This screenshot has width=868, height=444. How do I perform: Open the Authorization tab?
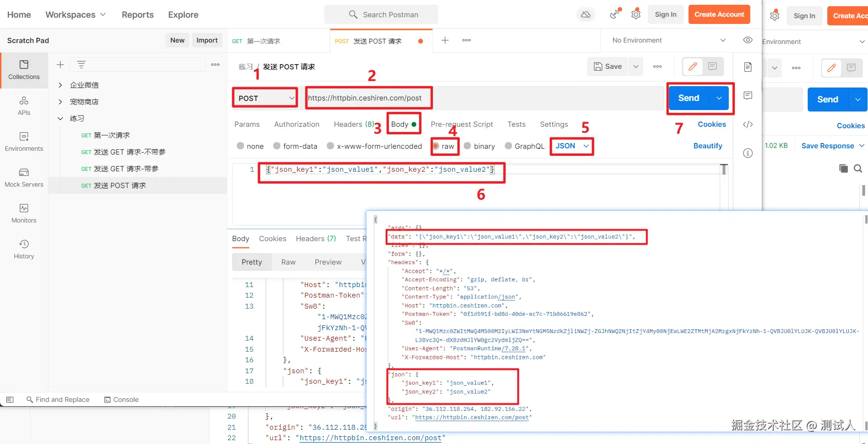pos(297,124)
